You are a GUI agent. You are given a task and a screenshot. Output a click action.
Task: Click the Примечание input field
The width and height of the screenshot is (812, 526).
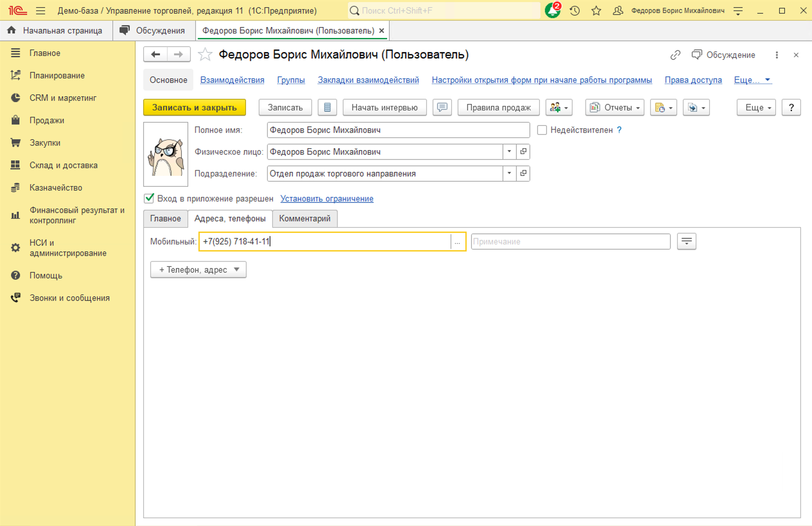click(570, 242)
